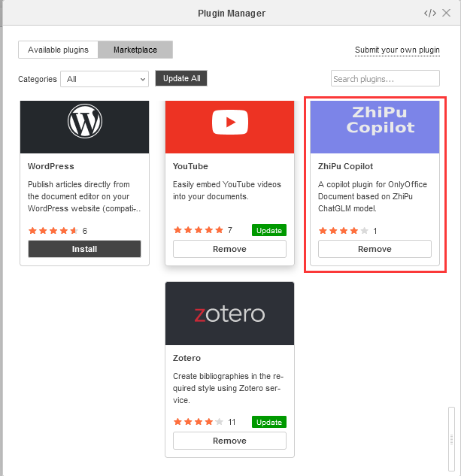Select the WordPress plugin title
This screenshot has height=476, width=461.
(51, 166)
